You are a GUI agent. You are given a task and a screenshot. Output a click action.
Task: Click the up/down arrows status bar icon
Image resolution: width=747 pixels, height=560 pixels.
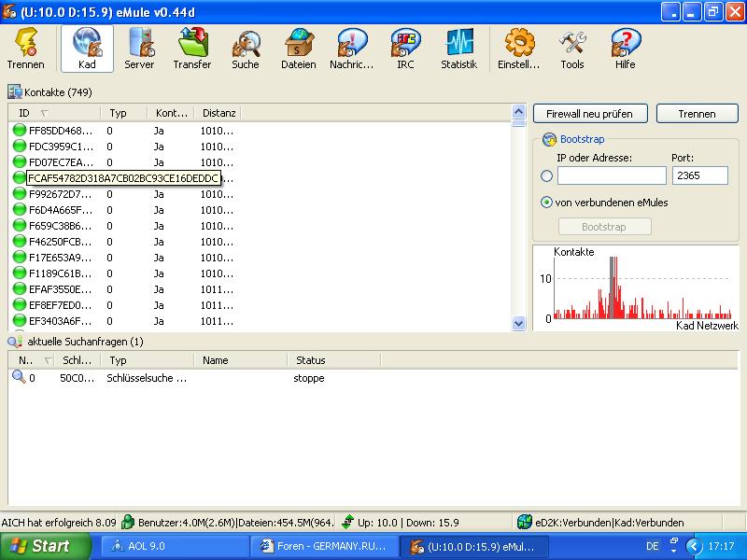point(348,523)
